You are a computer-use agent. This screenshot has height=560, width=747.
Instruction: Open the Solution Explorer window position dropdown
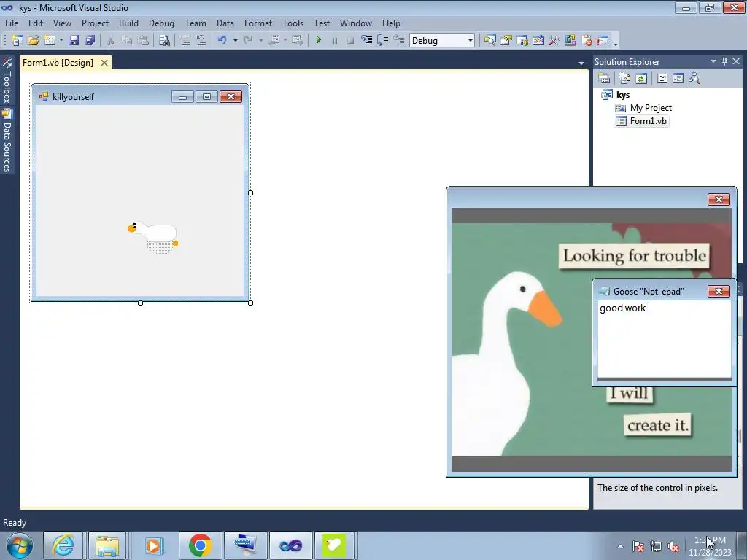click(x=713, y=61)
